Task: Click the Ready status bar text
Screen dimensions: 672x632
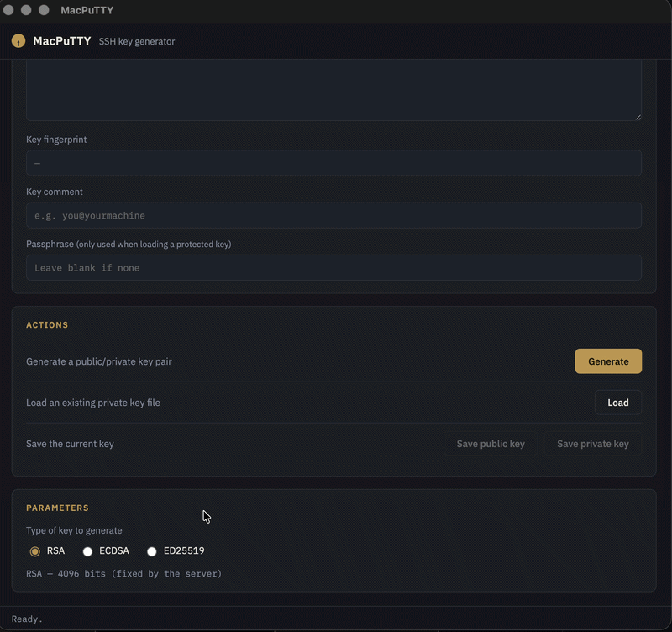Action: click(27, 619)
